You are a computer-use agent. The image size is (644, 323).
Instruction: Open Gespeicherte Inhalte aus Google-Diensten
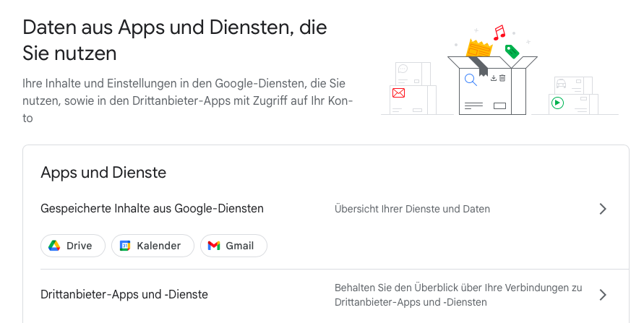152,209
